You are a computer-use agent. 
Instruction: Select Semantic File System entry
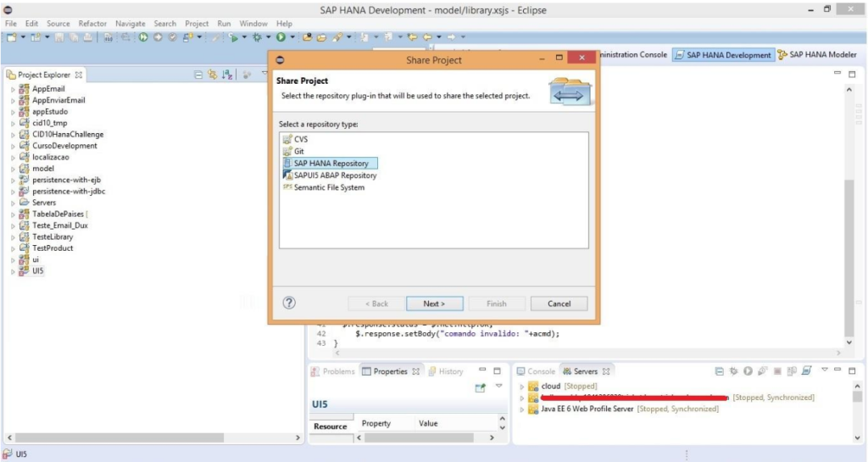(329, 187)
